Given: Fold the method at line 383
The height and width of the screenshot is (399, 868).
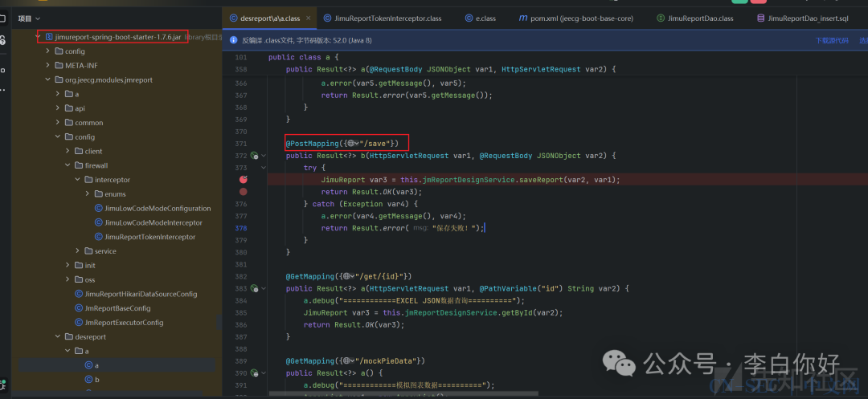Looking at the screenshot, I should click(x=264, y=288).
